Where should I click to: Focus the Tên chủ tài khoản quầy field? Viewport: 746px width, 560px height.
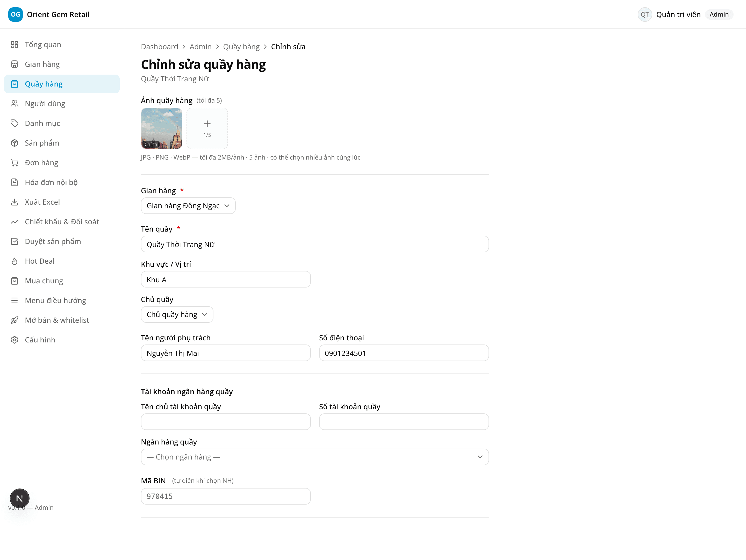226,422
